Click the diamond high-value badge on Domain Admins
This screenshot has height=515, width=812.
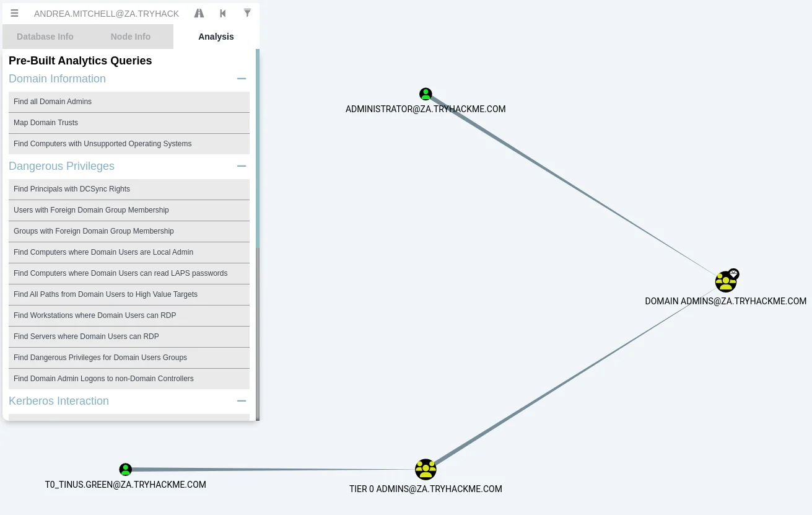pos(733,274)
